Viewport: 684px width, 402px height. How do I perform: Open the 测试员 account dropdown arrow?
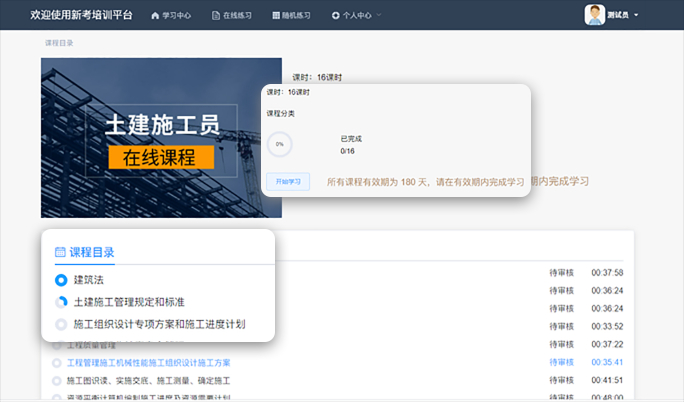(636, 16)
